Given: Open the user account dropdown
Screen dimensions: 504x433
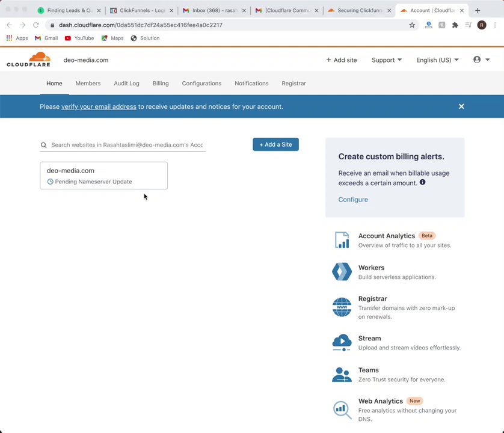Looking at the screenshot, I should tap(481, 60).
